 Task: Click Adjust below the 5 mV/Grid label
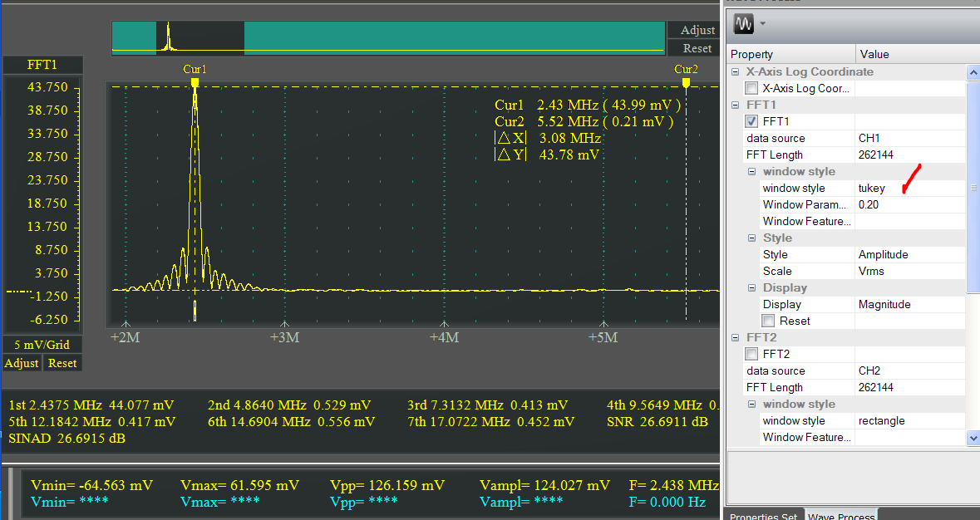[x=22, y=363]
